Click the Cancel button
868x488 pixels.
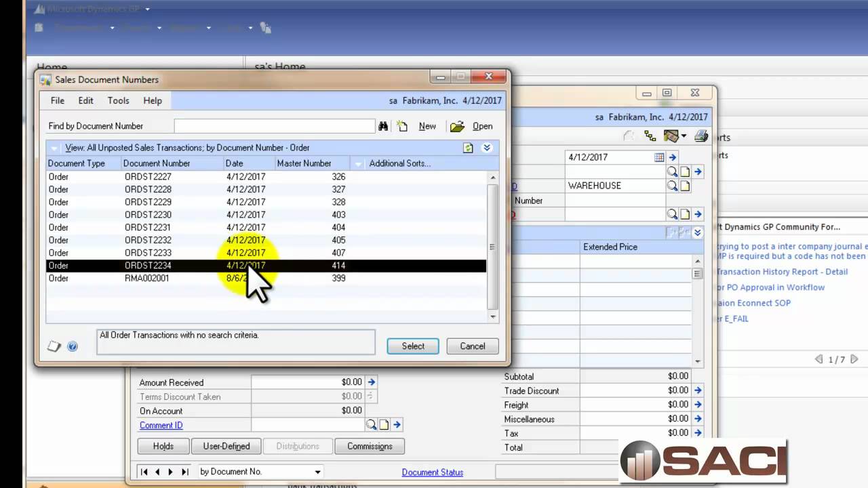coord(473,346)
